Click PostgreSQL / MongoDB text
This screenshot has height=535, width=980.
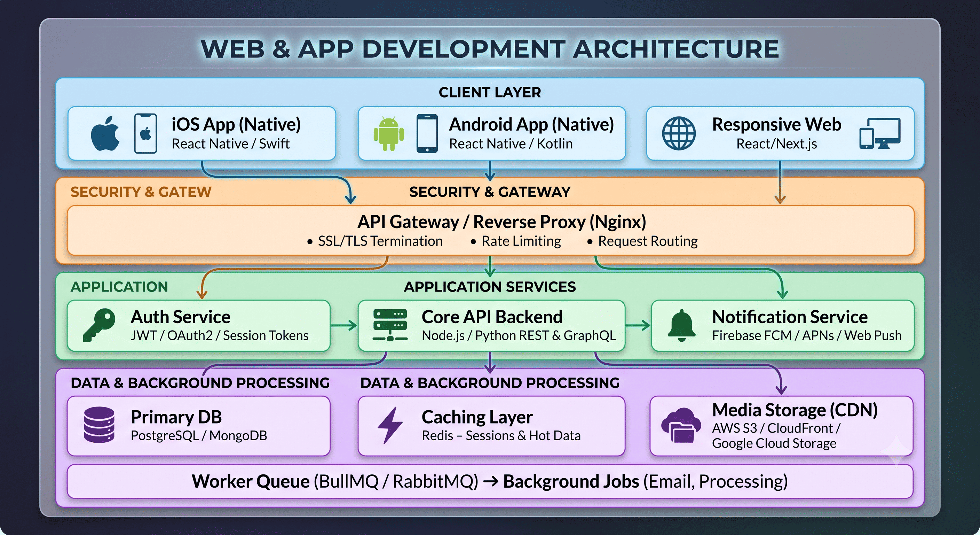[199, 436]
